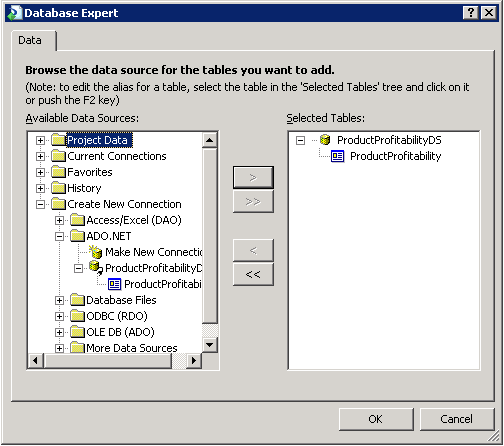Viewport: 504px width, 446px height.
Task: Expand the Database Files node
Action: (59, 300)
